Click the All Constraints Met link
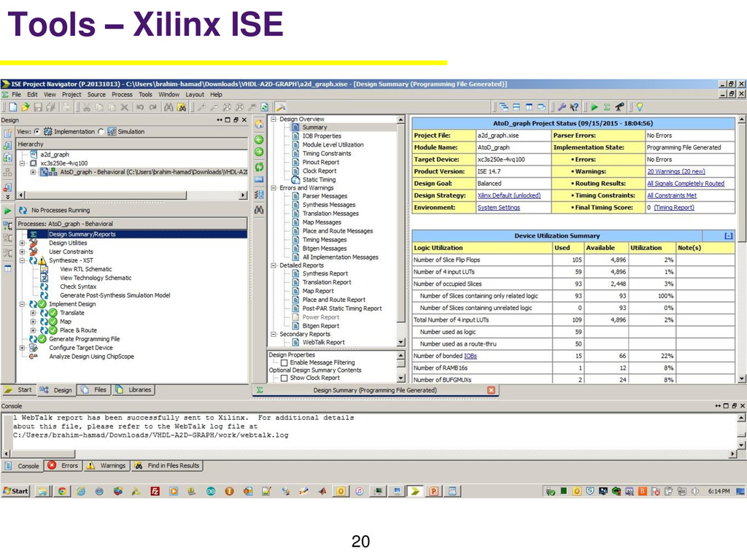This screenshot has height=560, width=747. point(672,195)
